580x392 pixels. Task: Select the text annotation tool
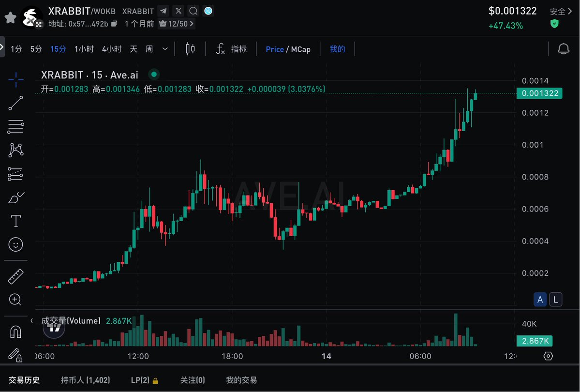[x=15, y=221]
